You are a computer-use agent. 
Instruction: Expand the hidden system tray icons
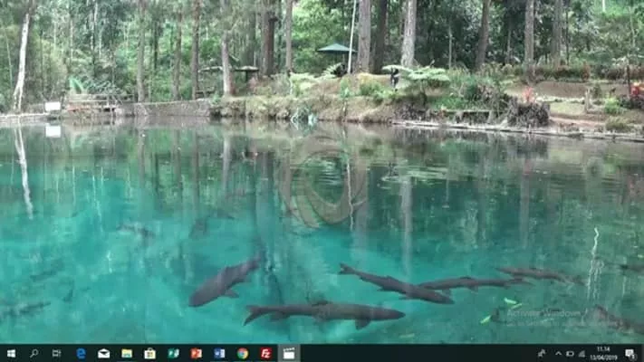click(x=558, y=353)
